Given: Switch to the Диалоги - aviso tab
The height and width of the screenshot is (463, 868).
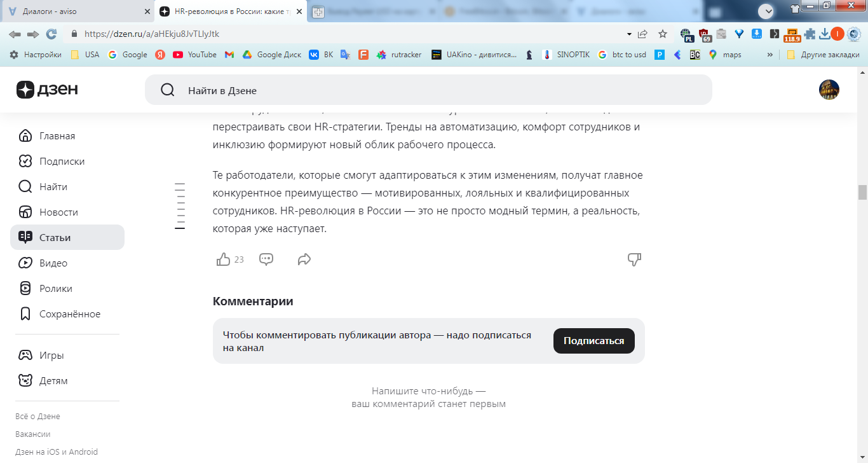Looking at the screenshot, I should click(x=77, y=11).
